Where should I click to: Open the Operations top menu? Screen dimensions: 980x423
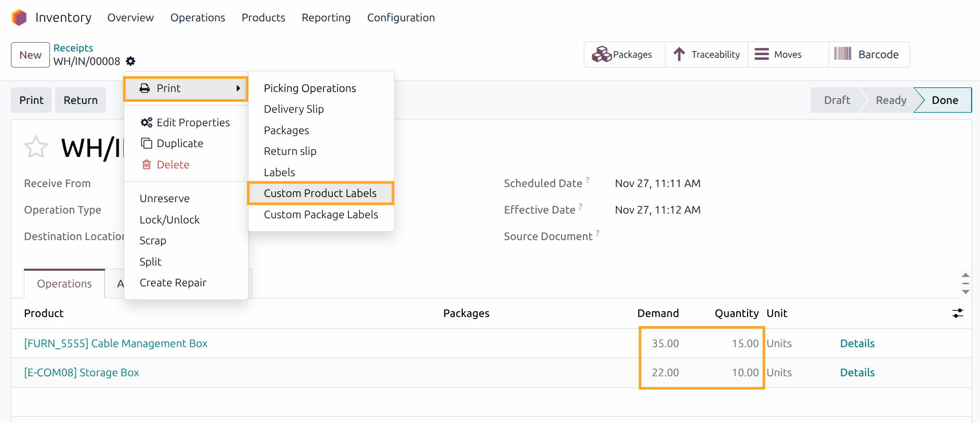[198, 18]
